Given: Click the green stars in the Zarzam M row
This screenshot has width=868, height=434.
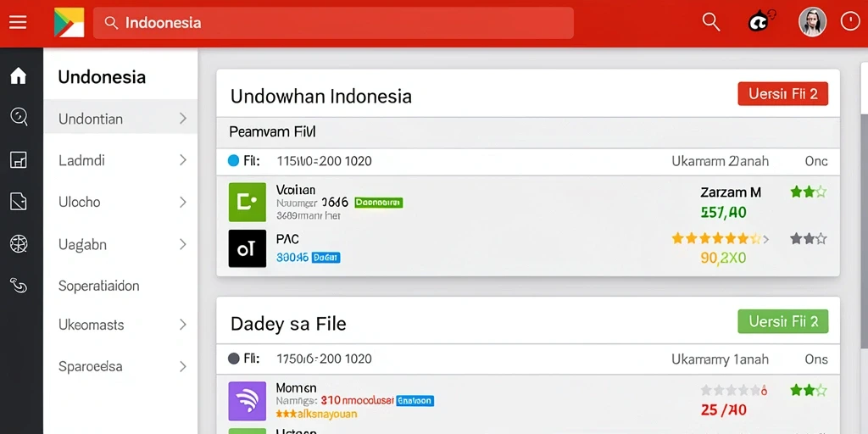Looking at the screenshot, I should coord(808,192).
